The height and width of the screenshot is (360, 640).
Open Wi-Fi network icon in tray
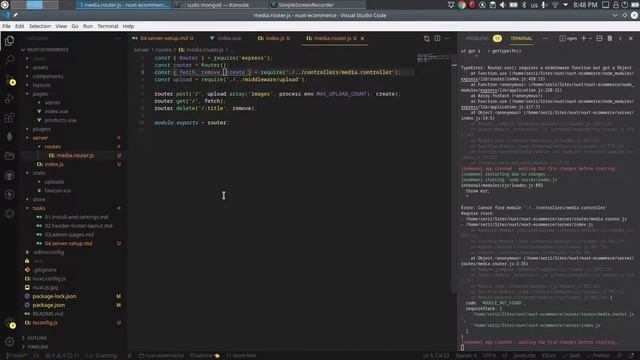555,5
